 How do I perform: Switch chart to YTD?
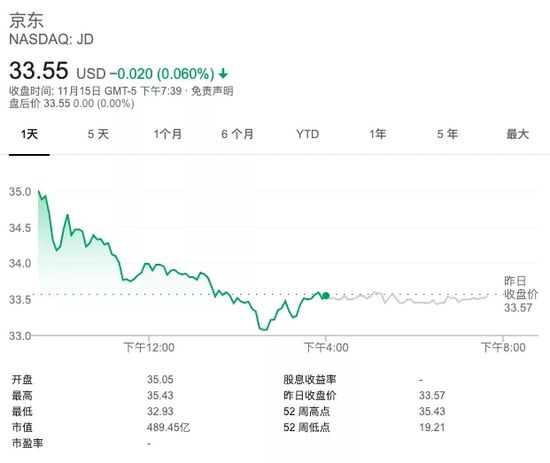pyautogui.click(x=308, y=134)
